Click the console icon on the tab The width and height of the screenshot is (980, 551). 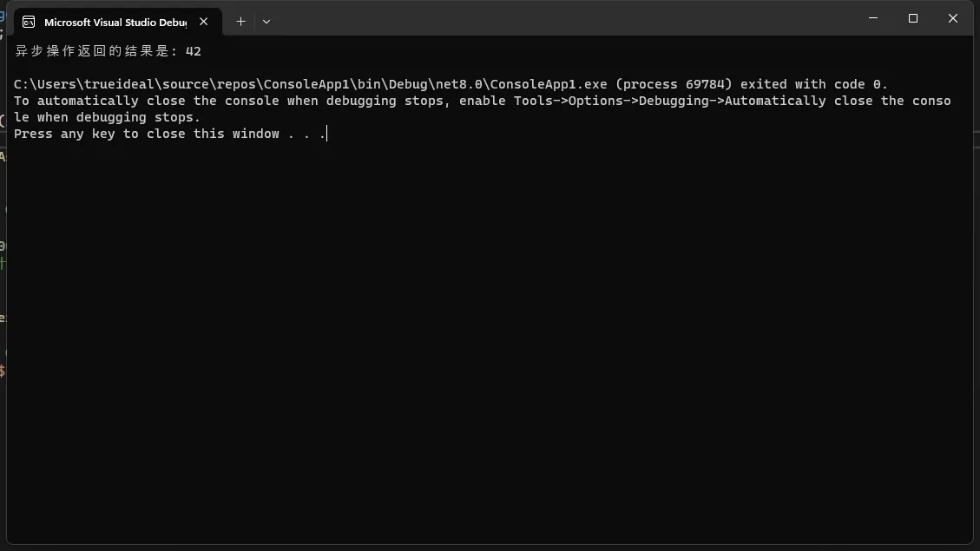pyautogui.click(x=29, y=22)
